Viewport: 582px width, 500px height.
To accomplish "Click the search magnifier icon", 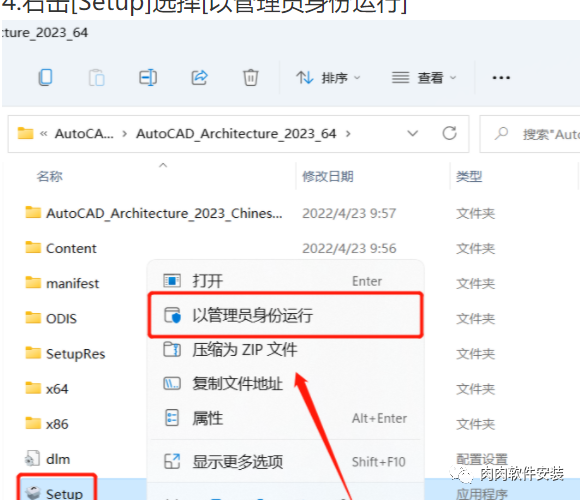I will pyautogui.click(x=501, y=133).
